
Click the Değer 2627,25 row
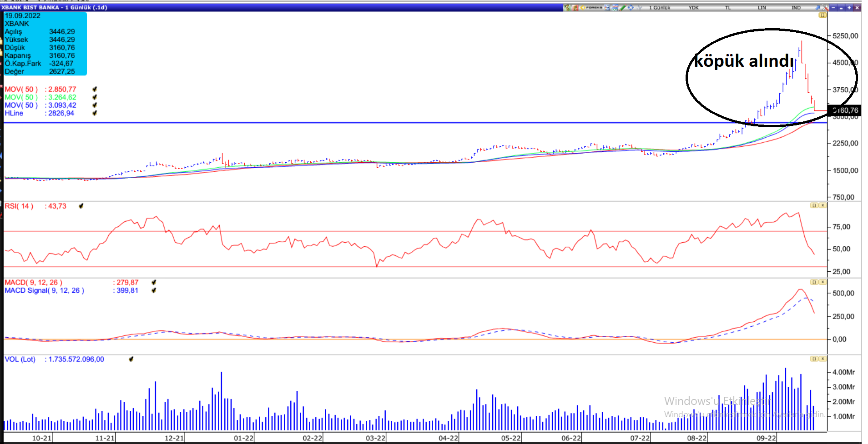point(40,71)
